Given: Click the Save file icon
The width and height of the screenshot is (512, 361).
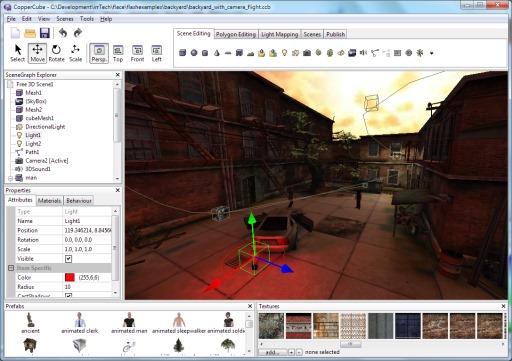Looking at the screenshot, I should click(x=45, y=33).
